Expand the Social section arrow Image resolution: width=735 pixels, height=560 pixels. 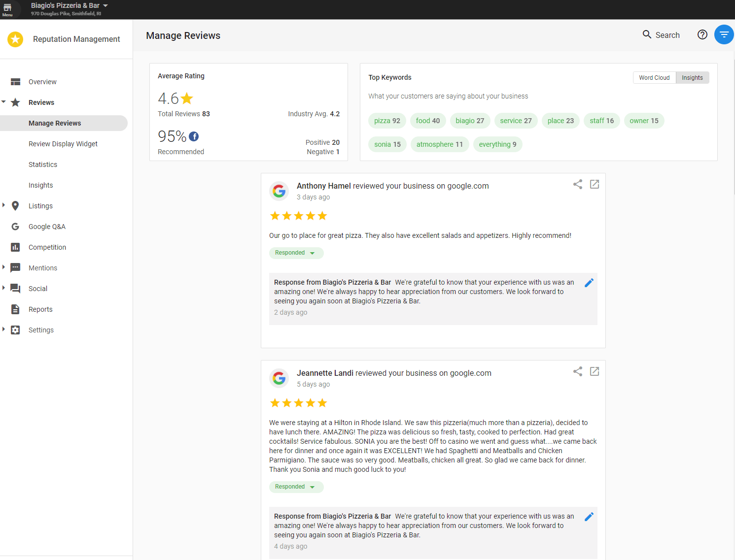point(3,288)
